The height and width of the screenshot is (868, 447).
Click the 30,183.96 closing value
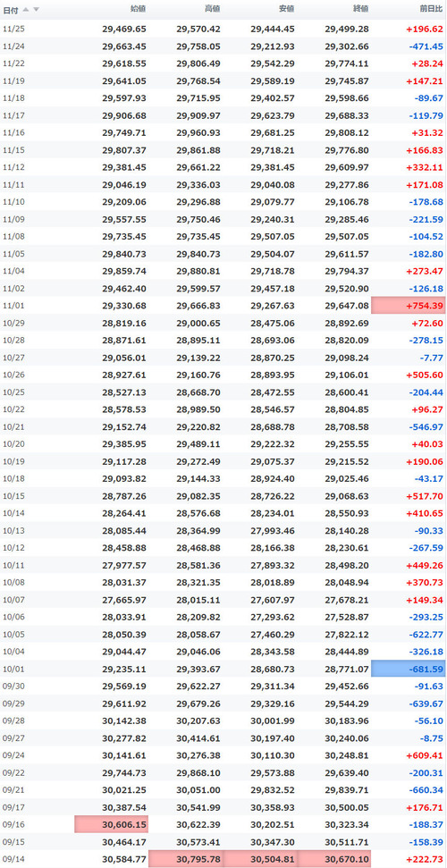pos(347,721)
